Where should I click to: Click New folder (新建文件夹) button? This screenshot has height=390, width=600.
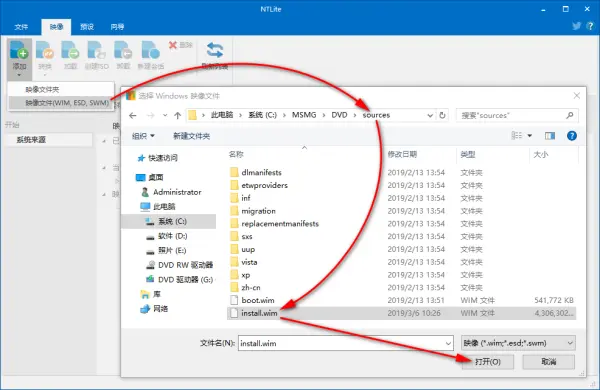(191, 136)
